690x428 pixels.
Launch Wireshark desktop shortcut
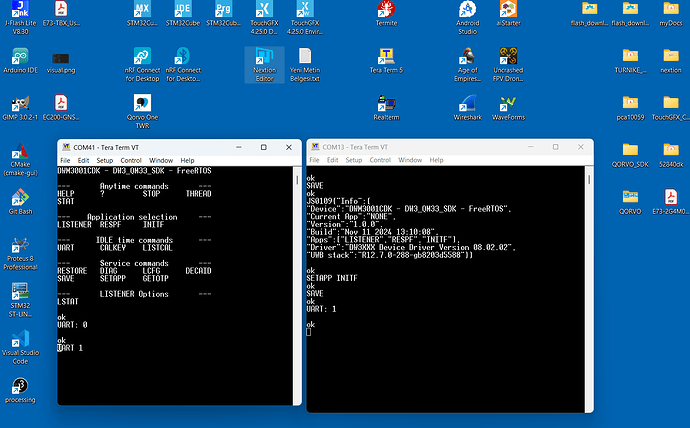tap(467, 108)
